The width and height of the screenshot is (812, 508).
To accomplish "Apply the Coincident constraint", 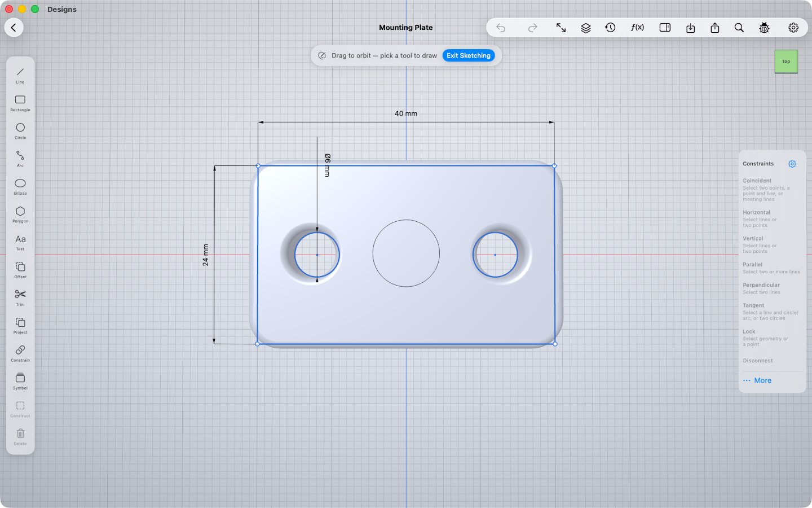I will point(771,190).
